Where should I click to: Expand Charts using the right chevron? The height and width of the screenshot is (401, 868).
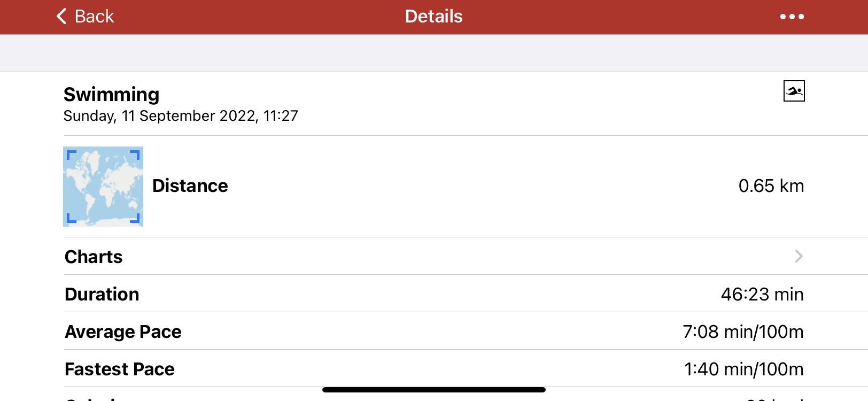pos(799,256)
